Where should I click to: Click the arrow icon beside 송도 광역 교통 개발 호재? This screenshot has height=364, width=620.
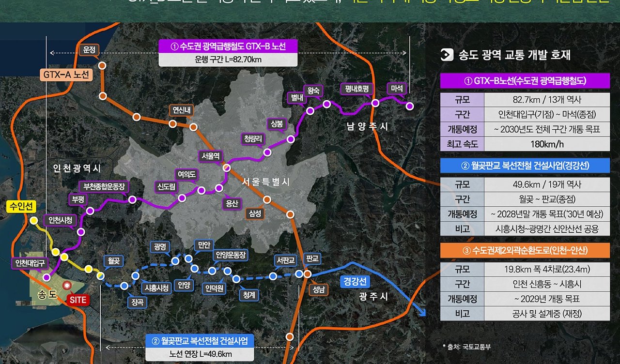coord(447,55)
